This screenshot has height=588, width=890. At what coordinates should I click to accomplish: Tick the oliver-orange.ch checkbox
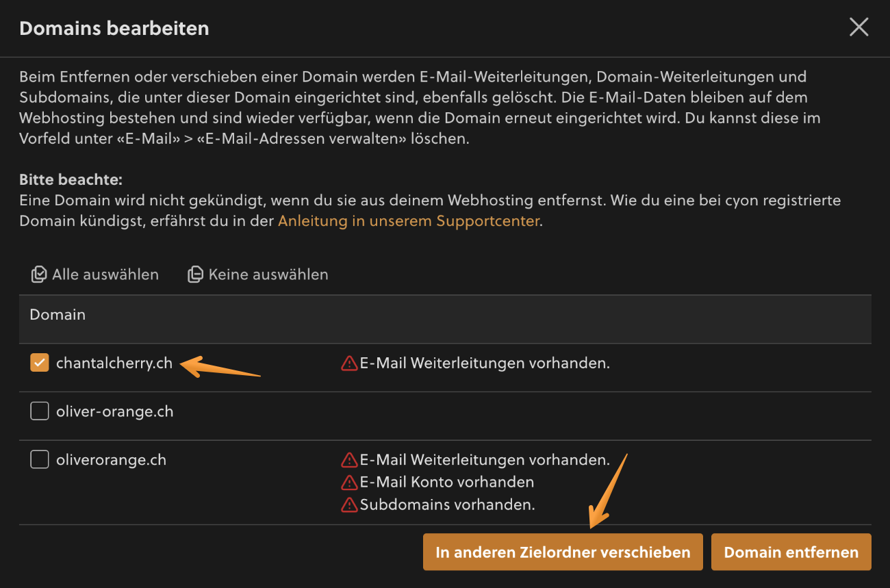point(40,411)
